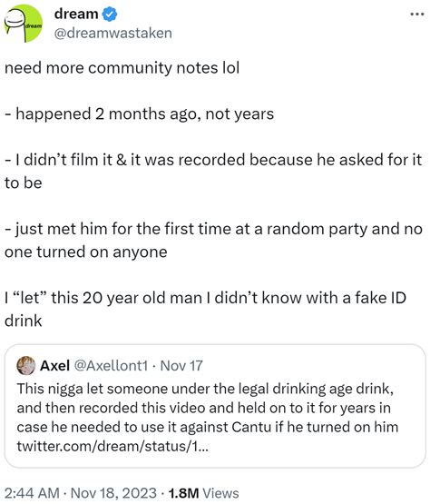
Task: Select the 'need more community notes lol' line
Action: 122,68
